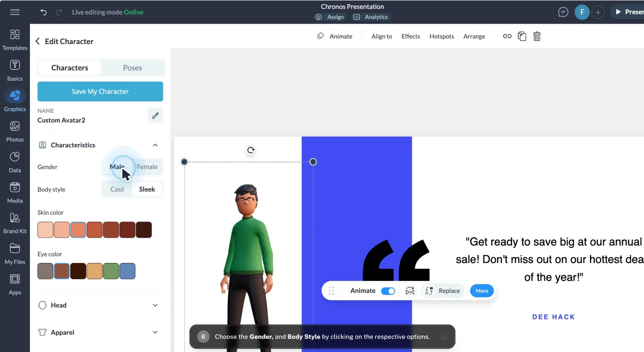Open the Effects menu

pos(411,36)
